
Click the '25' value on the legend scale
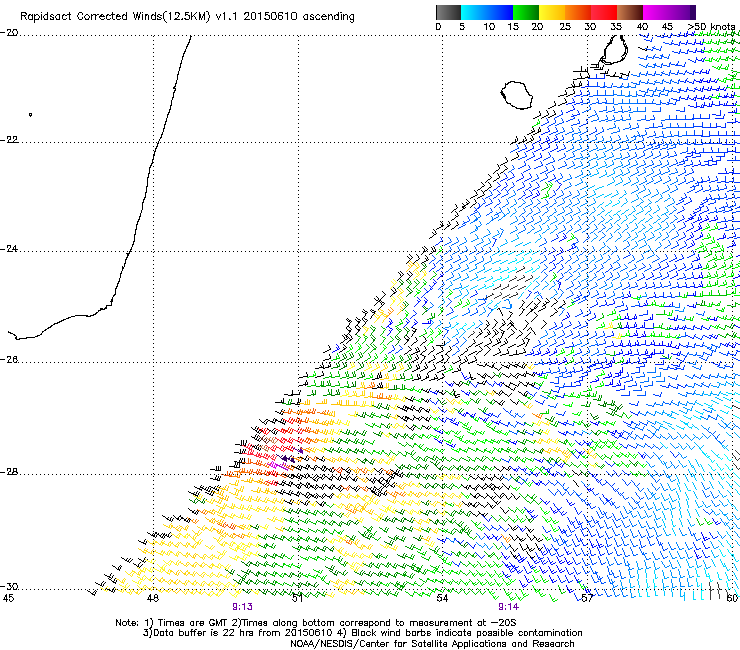[x=564, y=27]
